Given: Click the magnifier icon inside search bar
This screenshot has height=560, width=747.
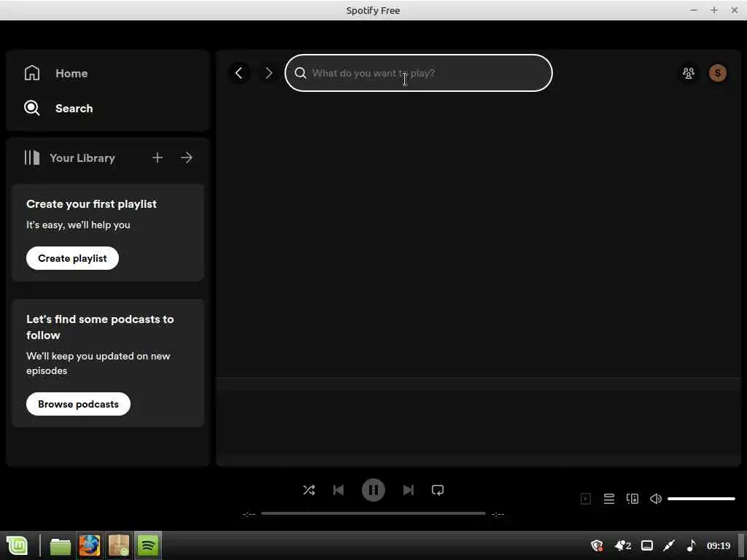Looking at the screenshot, I should coord(300,73).
